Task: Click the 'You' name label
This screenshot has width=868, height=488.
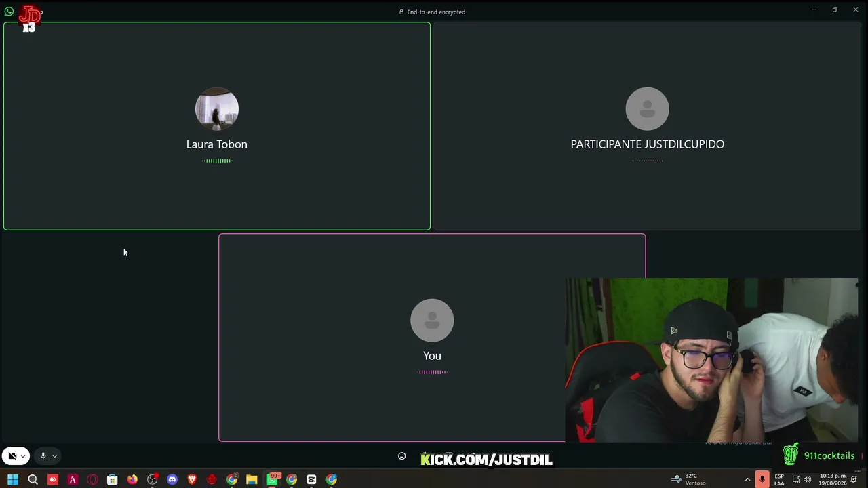Action: (432, 356)
